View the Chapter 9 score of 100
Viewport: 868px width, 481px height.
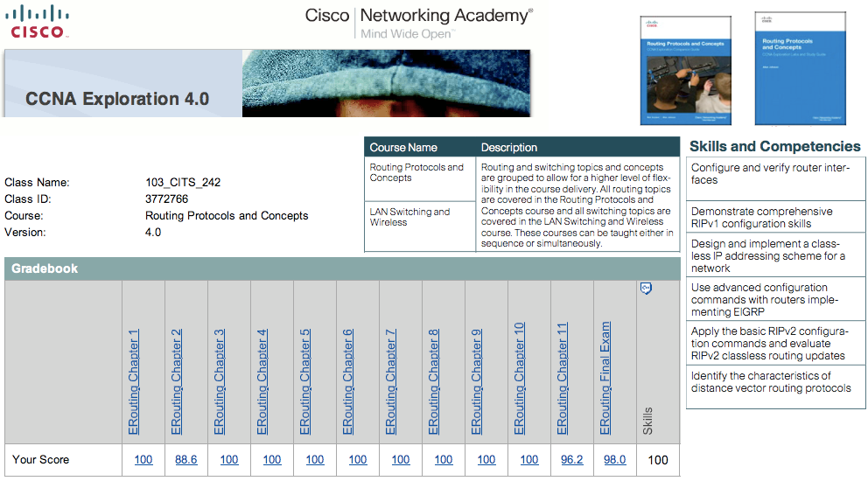coord(486,459)
